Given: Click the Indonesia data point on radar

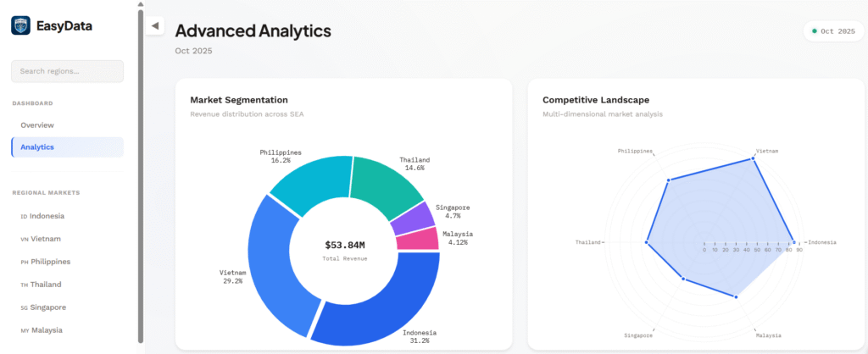Looking at the screenshot, I should [793, 242].
